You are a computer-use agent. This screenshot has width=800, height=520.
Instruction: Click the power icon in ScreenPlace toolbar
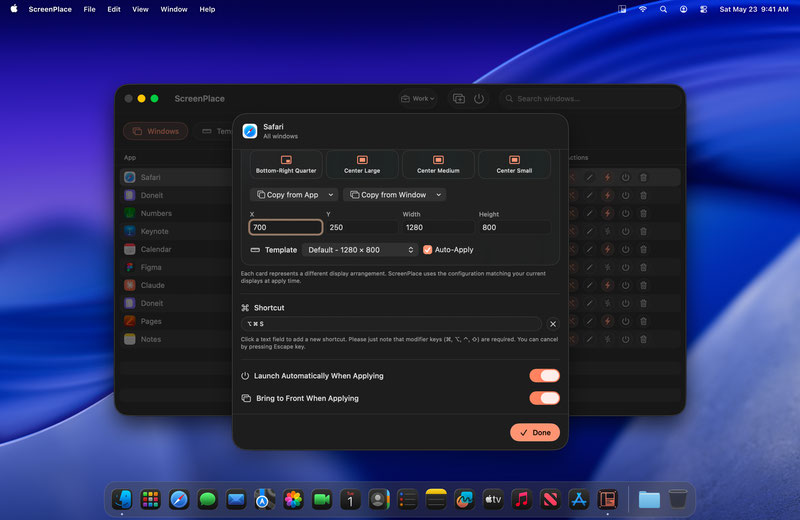pos(479,98)
